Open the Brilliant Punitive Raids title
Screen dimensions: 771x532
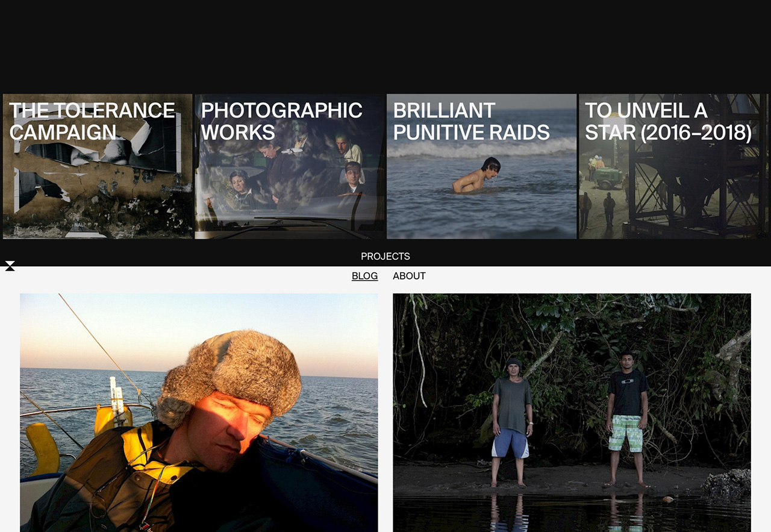click(x=471, y=121)
